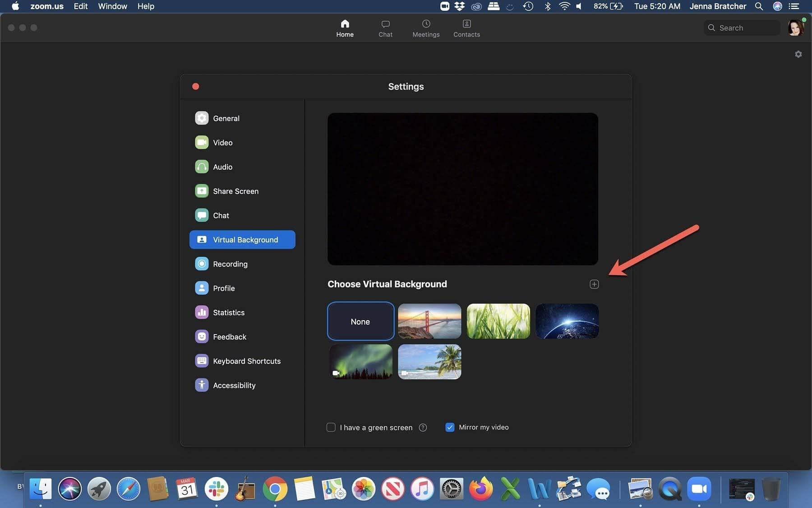Open green screen help question mark
Image resolution: width=812 pixels, height=508 pixels.
pos(423,428)
